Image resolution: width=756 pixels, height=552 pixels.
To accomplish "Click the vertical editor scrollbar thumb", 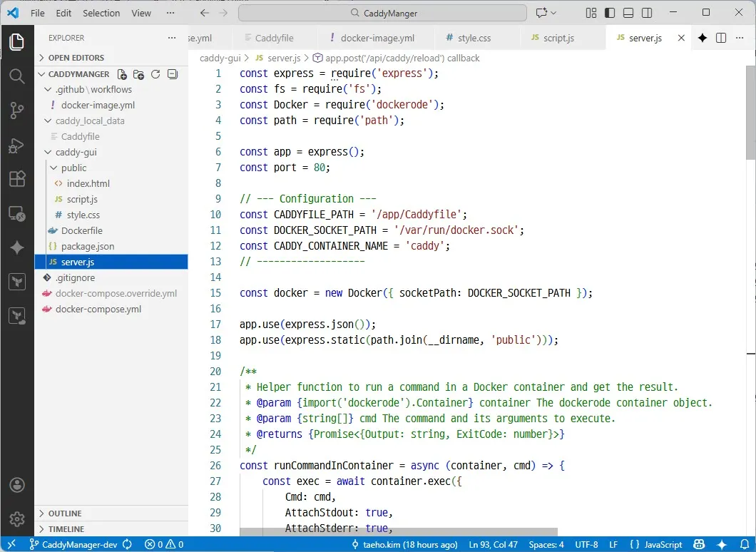I will 751,112.
